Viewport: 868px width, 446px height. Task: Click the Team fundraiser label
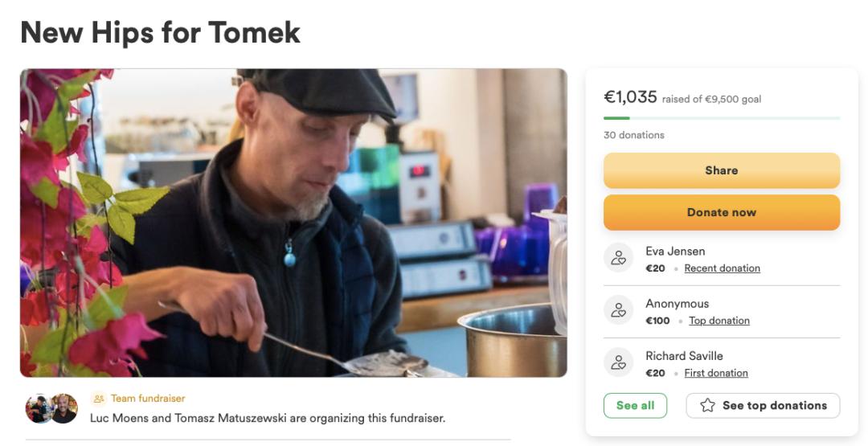pyautogui.click(x=148, y=399)
